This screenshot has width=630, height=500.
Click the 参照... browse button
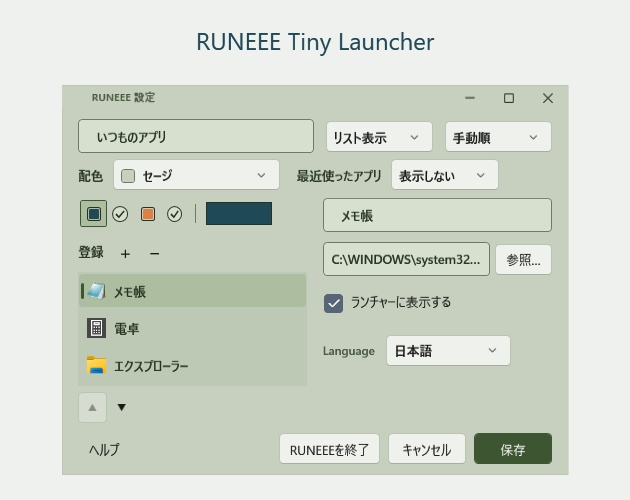(523, 260)
